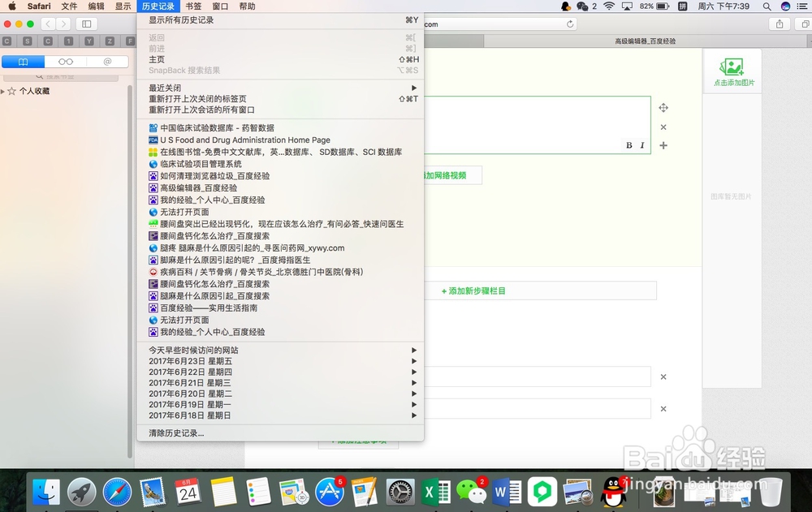Open the 窗口 menu in menu bar

220,6
